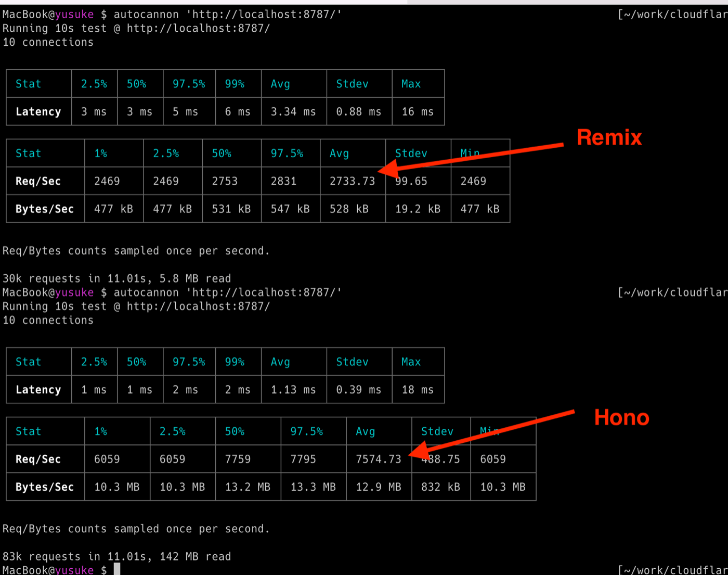This screenshot has height=575, width=728.
Task: Click the "yusuke" username in the last empty prompt
Action: click(74, 570)
